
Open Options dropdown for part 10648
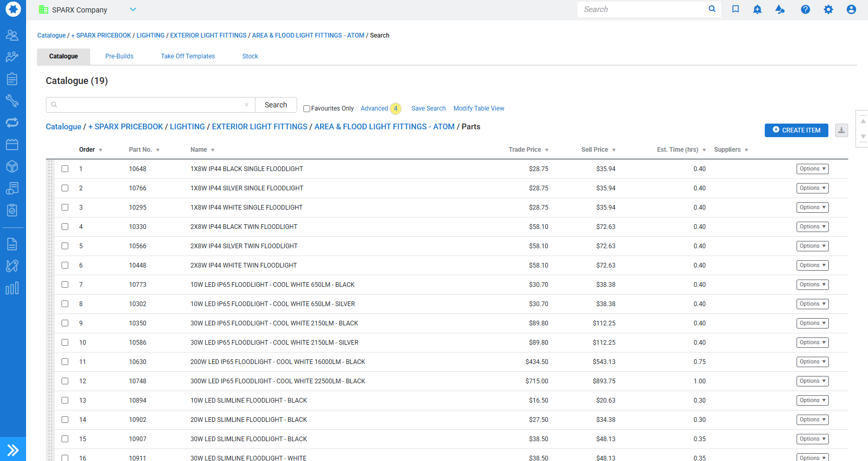point(812,169)
